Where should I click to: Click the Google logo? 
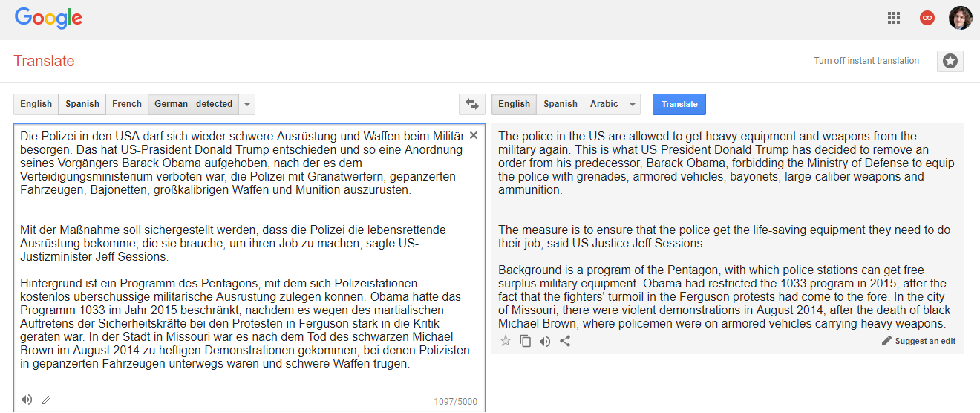coord(48,19)
